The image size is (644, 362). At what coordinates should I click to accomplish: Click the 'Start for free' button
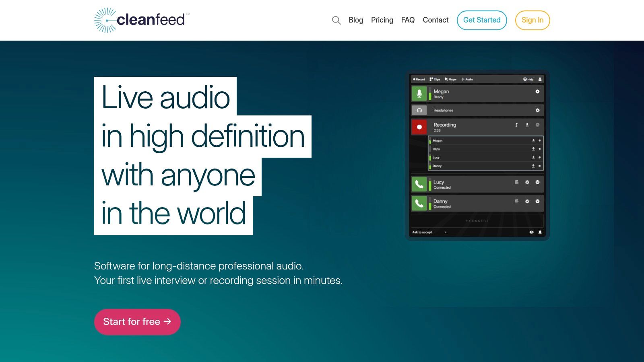137,321
